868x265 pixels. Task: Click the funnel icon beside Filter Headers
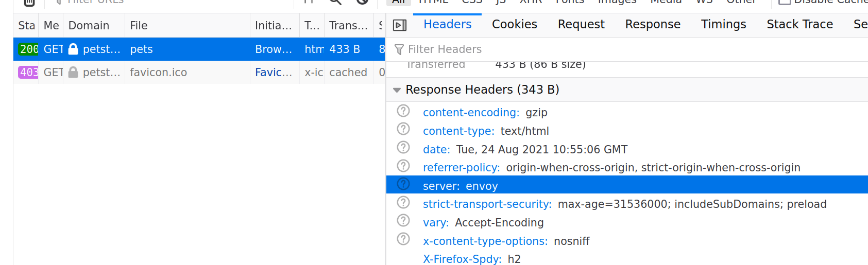click(399, 49)
